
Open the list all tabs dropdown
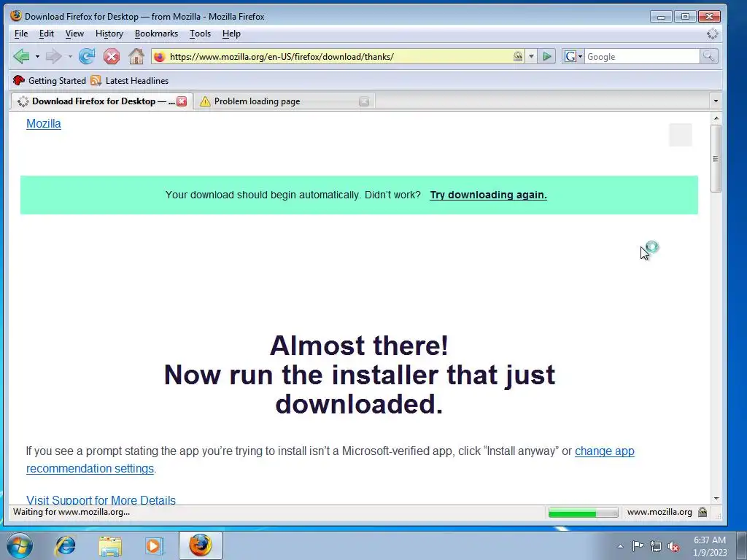716,101
